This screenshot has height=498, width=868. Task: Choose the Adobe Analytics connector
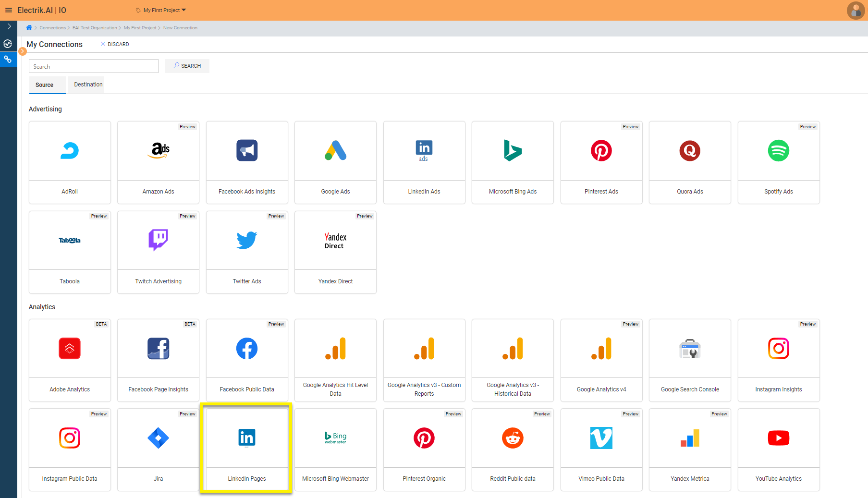pos(70,360)
